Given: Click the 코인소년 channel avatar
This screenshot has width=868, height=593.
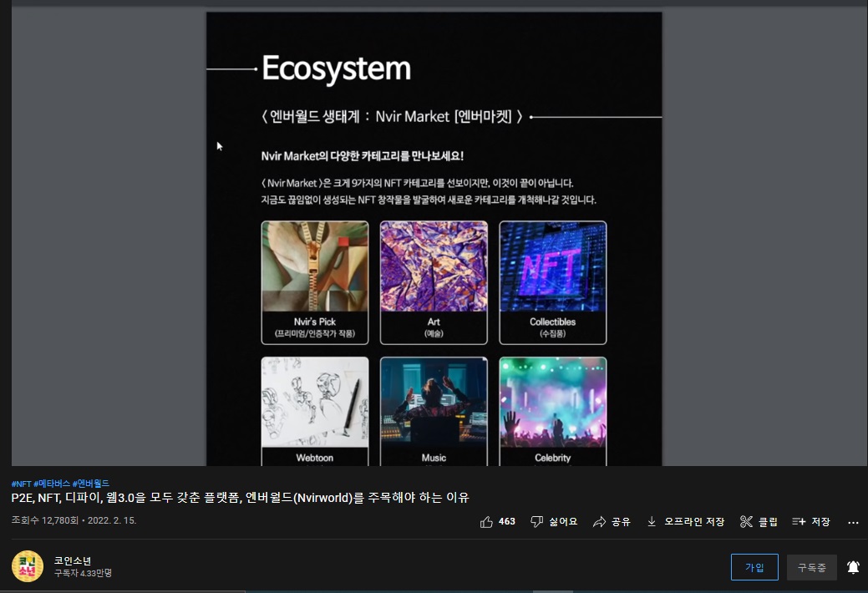Looking at the screenshot, I should 27,566.
